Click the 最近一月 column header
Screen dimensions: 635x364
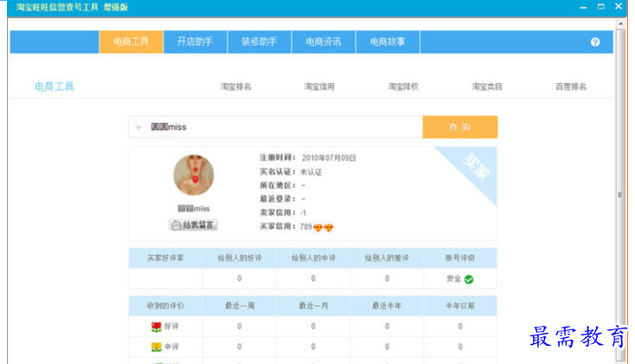click(313, 306)
